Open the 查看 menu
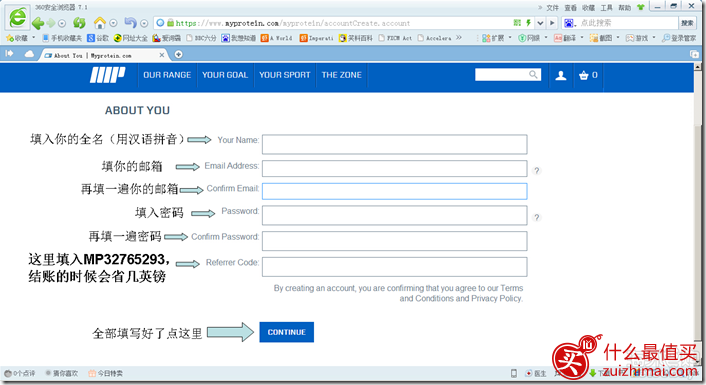 click(570, 8)
